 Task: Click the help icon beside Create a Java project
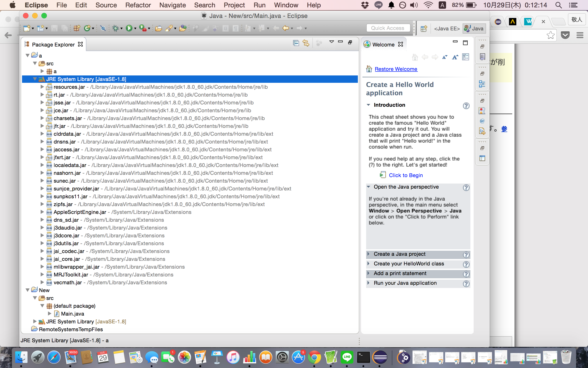(466, 255)
